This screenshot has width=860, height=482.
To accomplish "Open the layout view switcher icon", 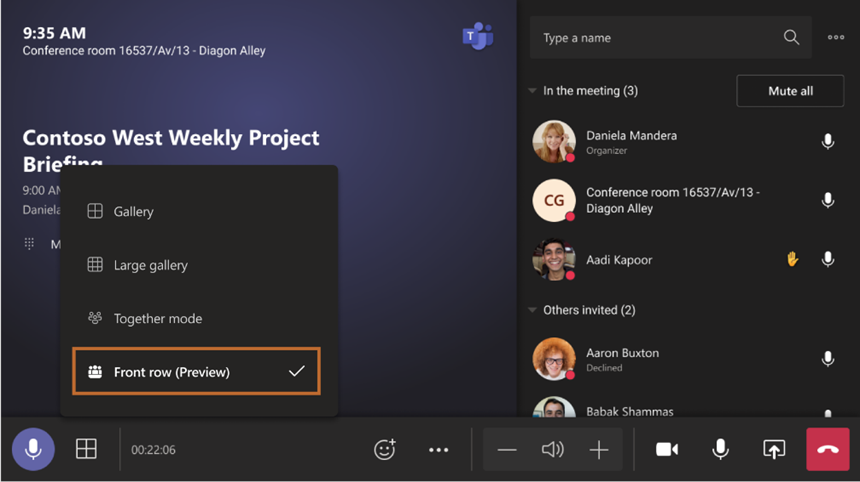I will point(86,449).
